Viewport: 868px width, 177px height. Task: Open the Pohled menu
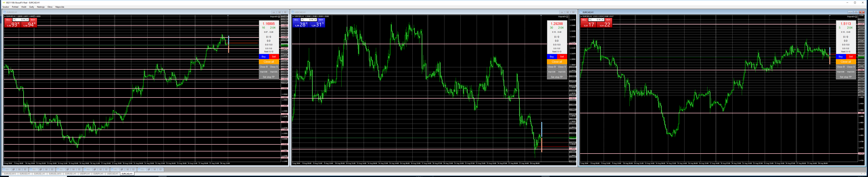(15, 7)
